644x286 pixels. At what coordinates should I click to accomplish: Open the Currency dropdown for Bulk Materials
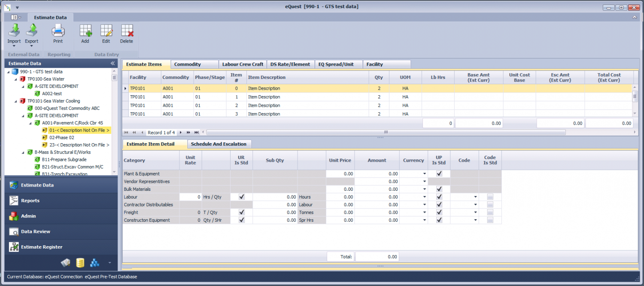click(x=425, y=189)
